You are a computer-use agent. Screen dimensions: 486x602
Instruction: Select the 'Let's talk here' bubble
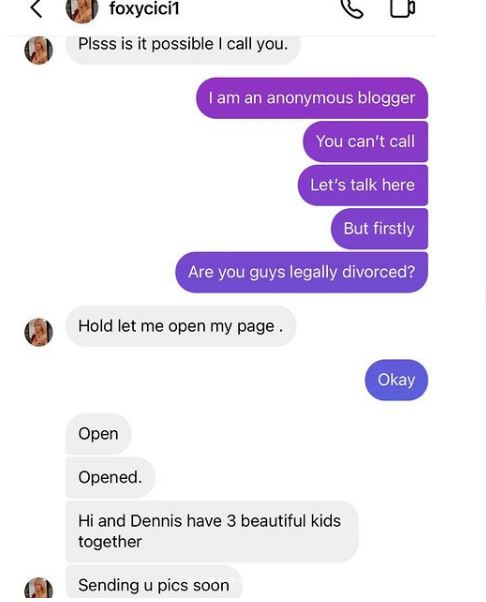(x=362, y=185)
